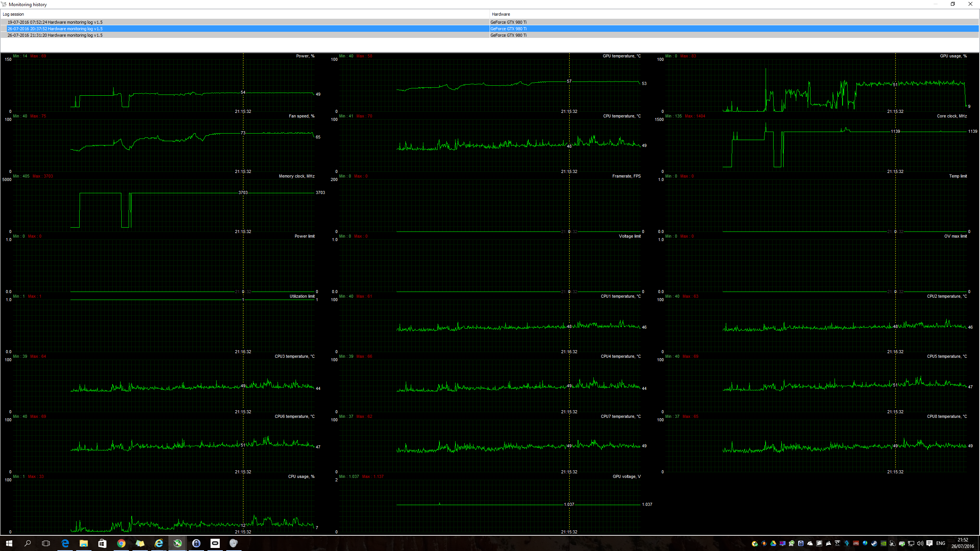This screenshot has height=551, width=980.
Task: Open the Steam tray icon
Action: pos(874,543)
